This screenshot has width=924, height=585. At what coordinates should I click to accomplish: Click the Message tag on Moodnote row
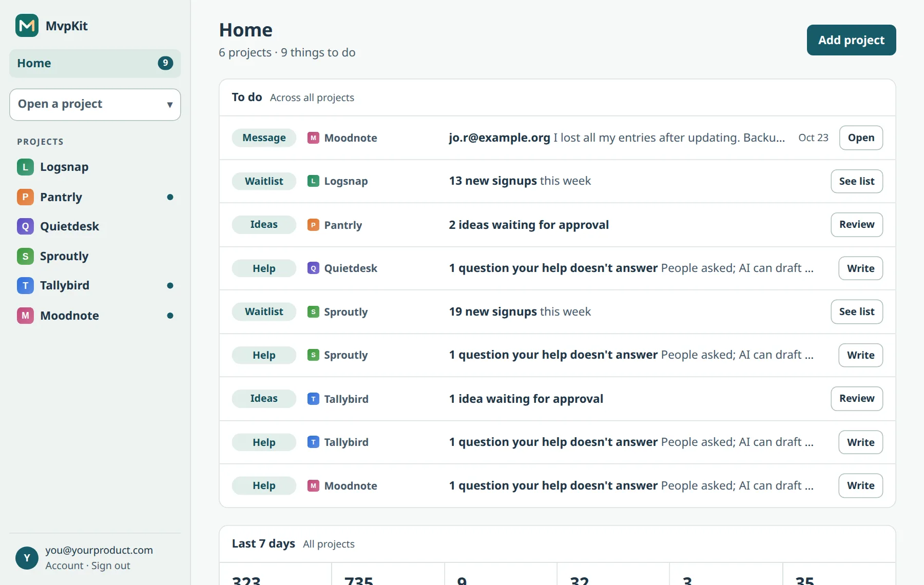(x=264, y=138)
